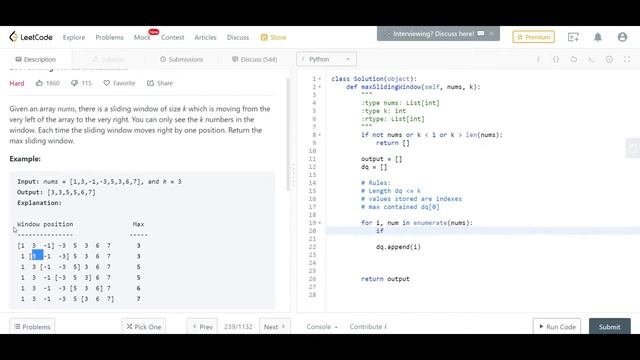640x360 pixels.
Task: Open the Python language dropdown
Action: (x=327, y=59)
